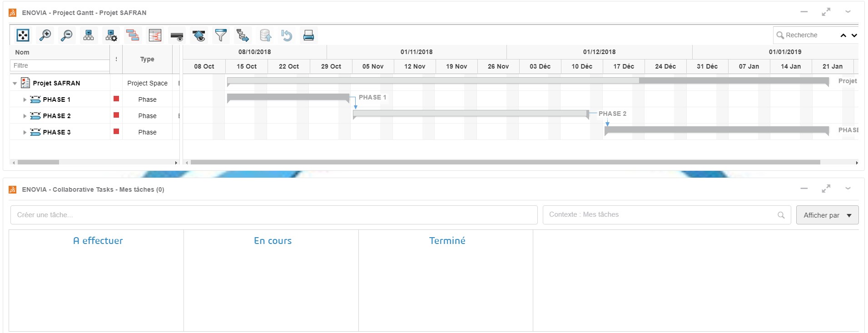This screenshot has width=868, height=333.
Task: Click the Contexte : Mes tâches field
Action: coord(667,215)
